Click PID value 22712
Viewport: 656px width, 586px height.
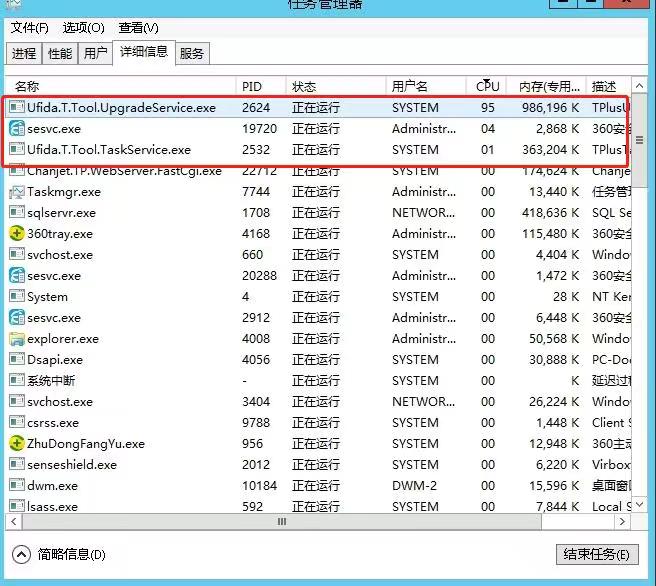[x=259, y=171]
